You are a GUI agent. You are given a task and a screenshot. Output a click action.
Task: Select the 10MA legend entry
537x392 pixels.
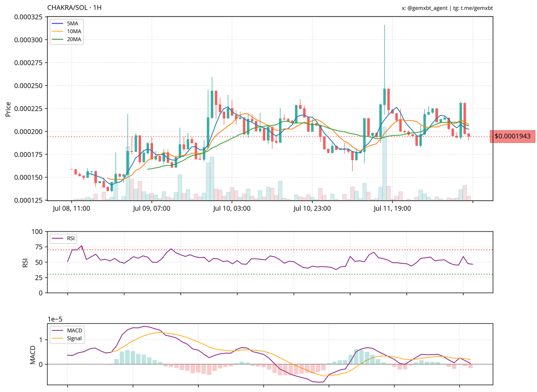(x=68, y=31)
